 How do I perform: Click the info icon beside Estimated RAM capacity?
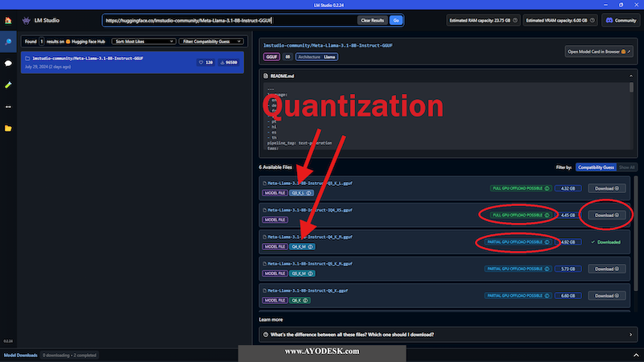tap(515, 20)
